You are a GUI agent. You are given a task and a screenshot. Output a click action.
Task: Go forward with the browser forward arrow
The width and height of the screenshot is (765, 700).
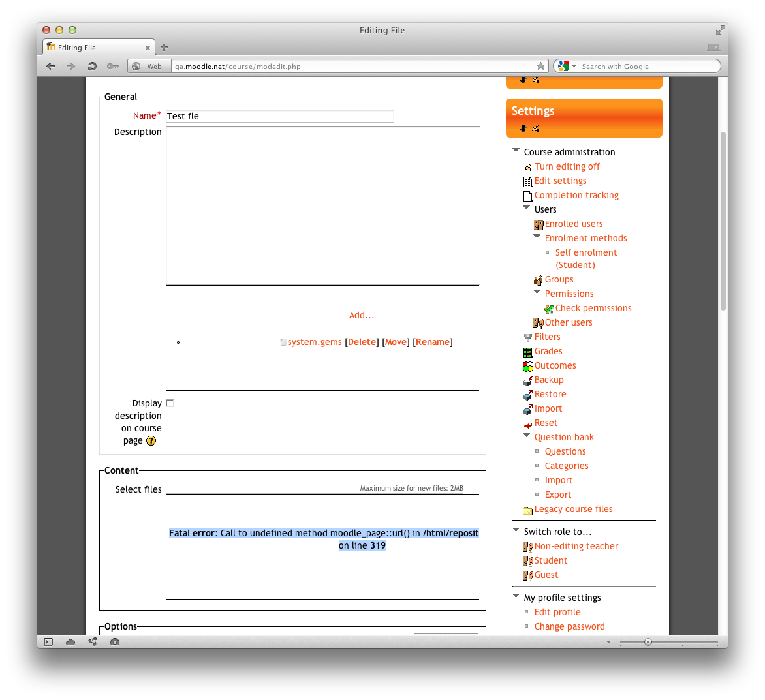[x=71, y=67]
